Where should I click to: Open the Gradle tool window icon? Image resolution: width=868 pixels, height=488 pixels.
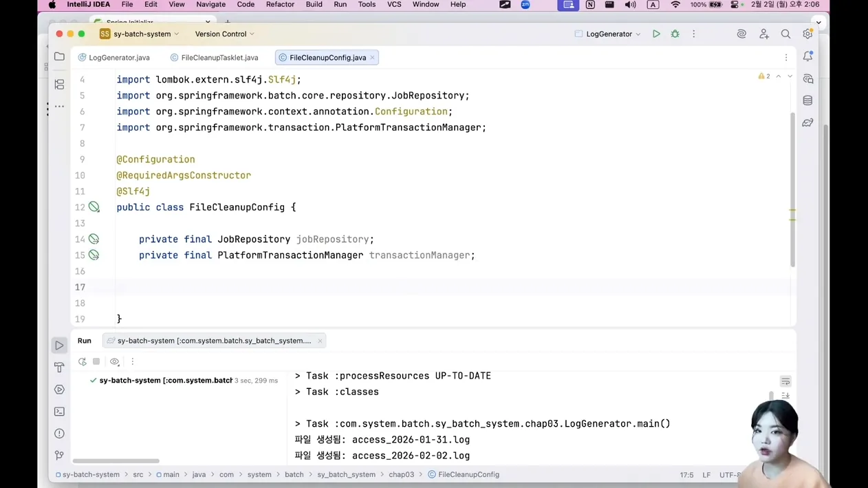pos(807,123)
